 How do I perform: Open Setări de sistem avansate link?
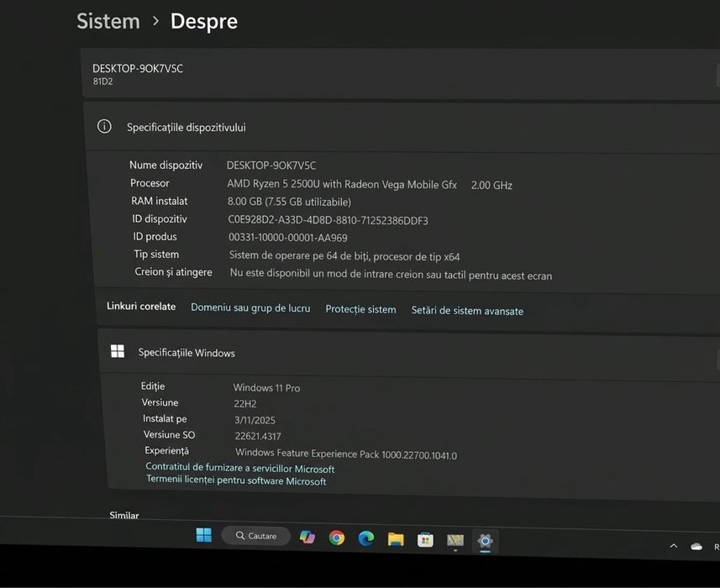tap(467, 311)
